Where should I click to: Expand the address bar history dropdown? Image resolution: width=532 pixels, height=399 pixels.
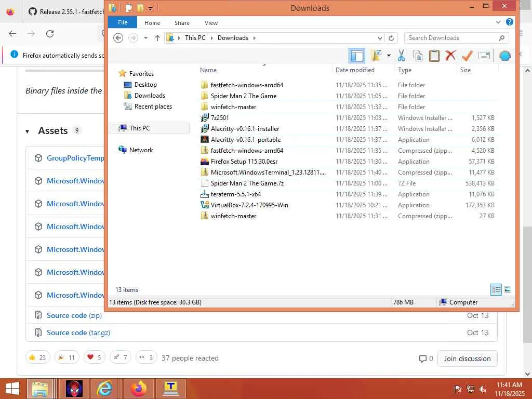(x=380, y=38)
